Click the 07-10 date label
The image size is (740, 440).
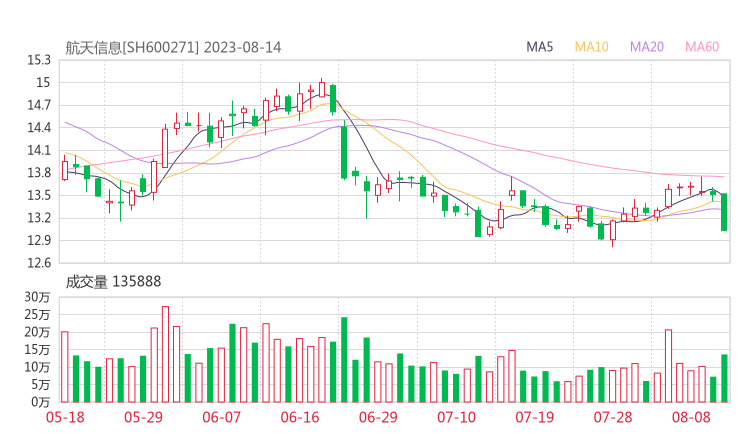(x=456, y=417)
